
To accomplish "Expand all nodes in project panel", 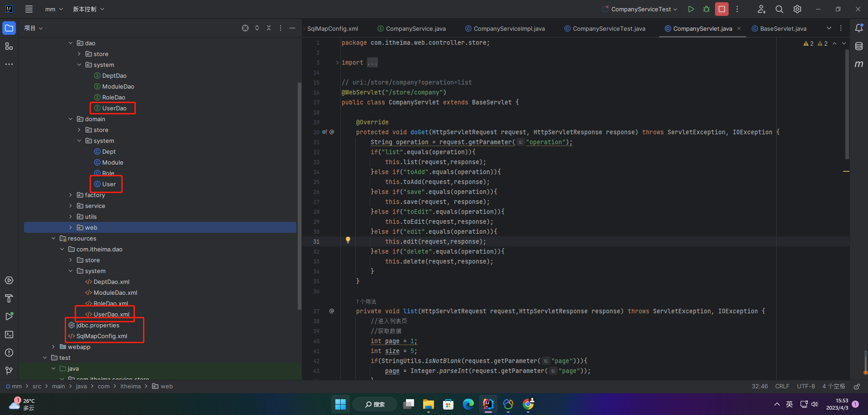I will (x=257, y=28).
